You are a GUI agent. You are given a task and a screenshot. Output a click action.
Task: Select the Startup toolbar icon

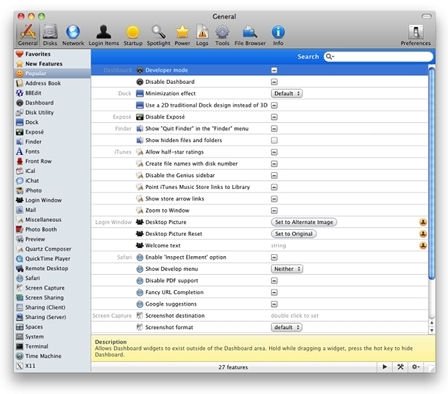[133, 35]
